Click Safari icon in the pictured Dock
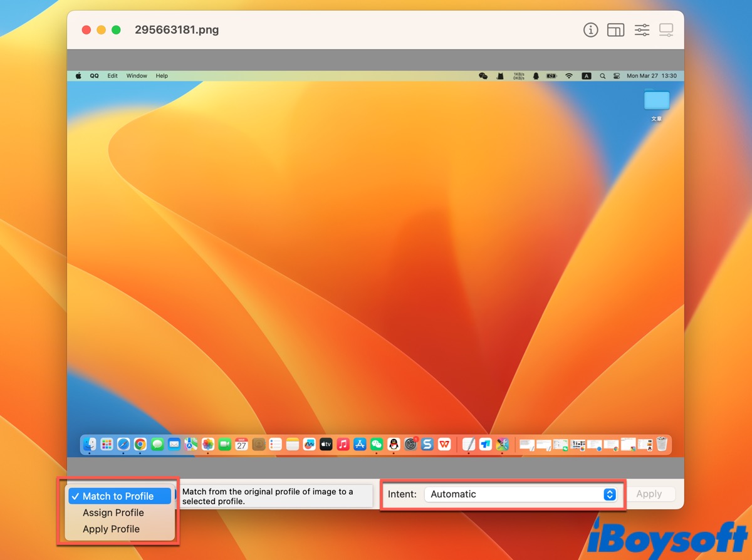Viewport: 752px width, 560px height. point(123,444)
